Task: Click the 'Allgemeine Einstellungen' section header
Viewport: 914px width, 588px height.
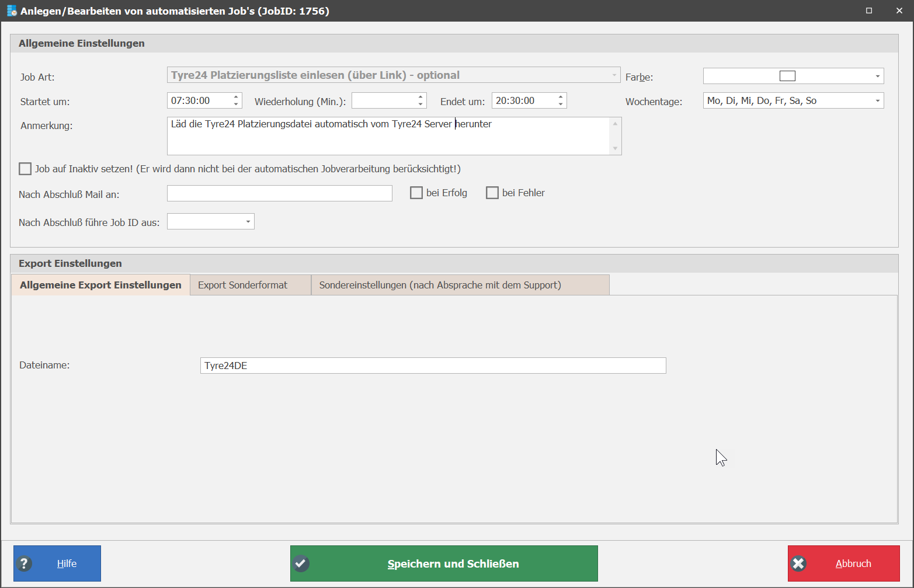Action: point(82,43)
